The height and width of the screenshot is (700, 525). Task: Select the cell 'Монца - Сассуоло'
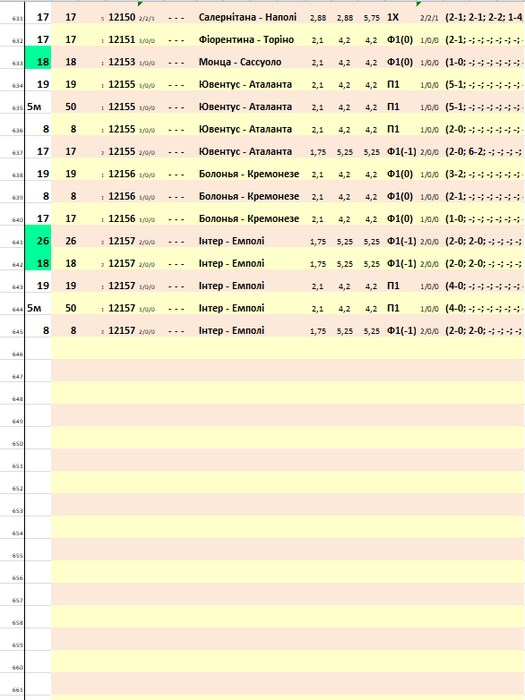(240, 62)
